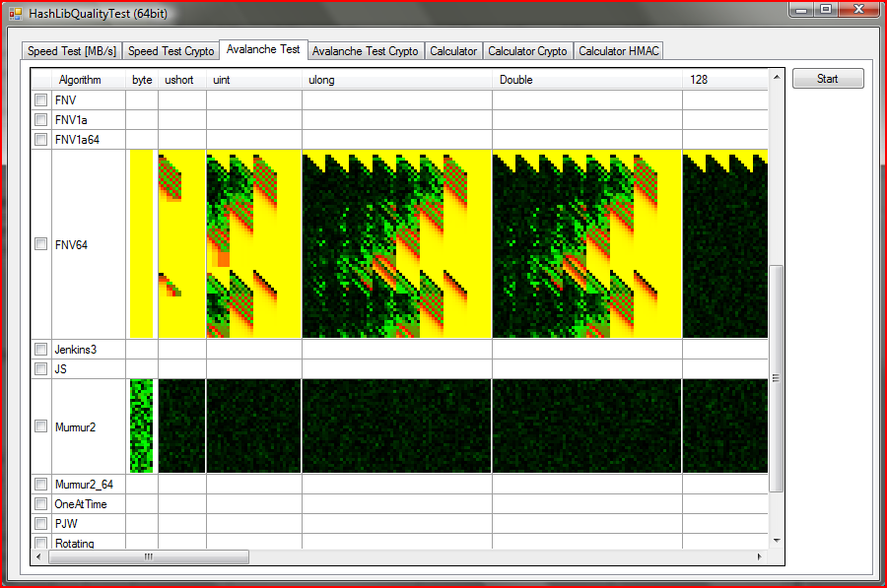Open the Speed Test Crypto tab
Image resolution: width=887 pixels, height=588 pixels.
point(171,51)
